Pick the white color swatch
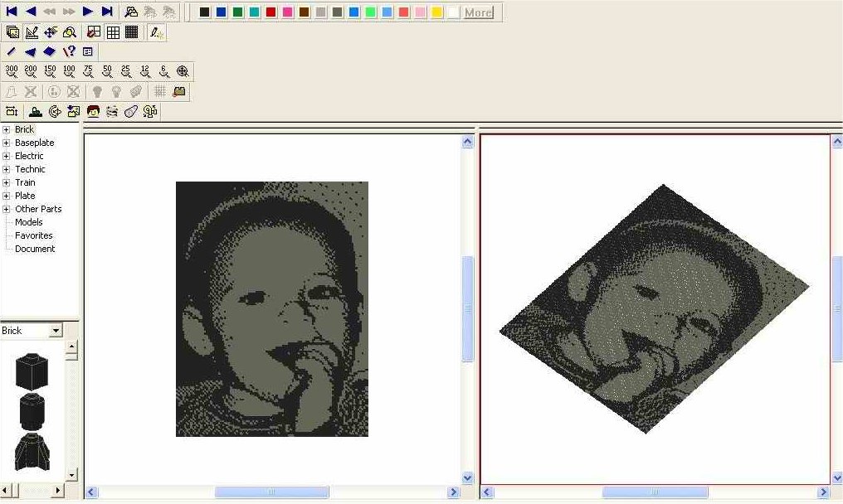 point(454,12)
